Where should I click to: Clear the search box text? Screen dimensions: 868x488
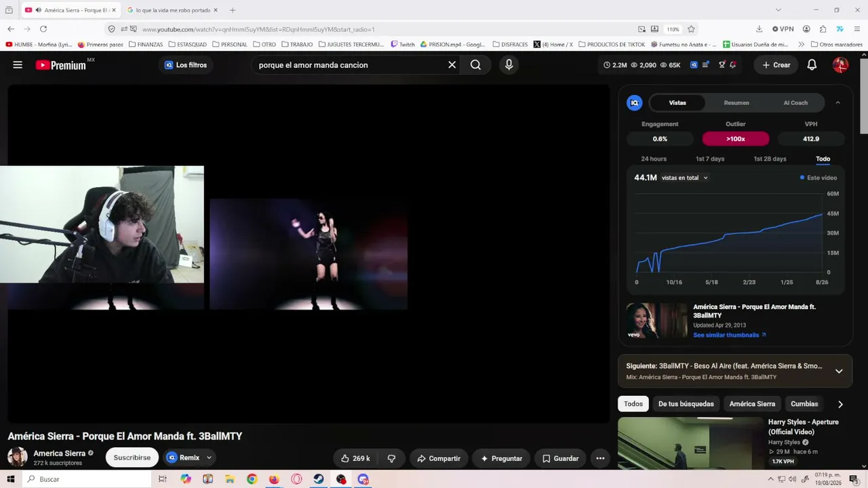pos(452,65)
